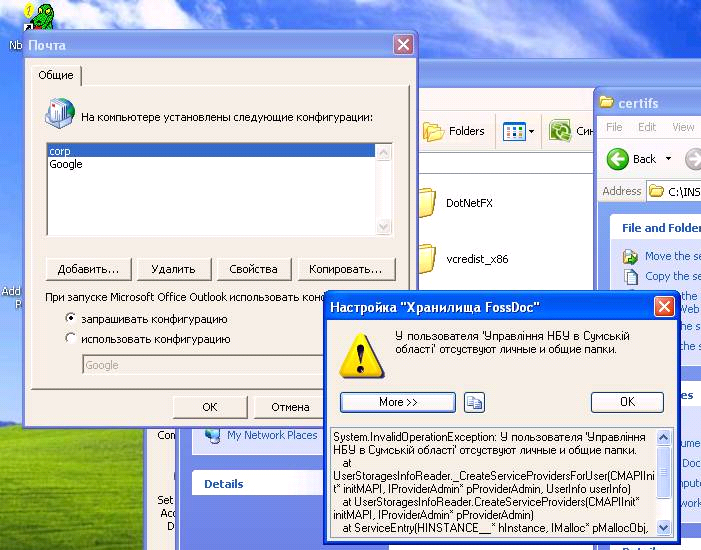Viewport: 701px width, 550px height.
Task: Open Edit menu in certifs window
Action: pos(646,127)
